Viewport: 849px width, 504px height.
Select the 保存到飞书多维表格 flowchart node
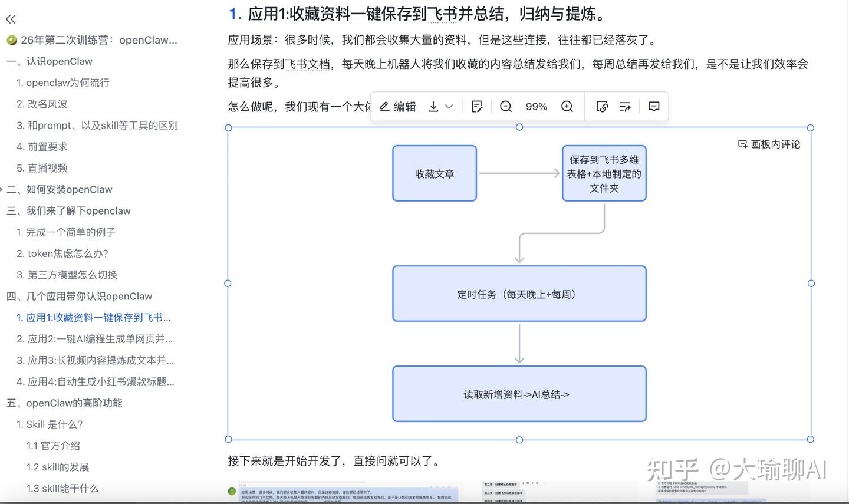(x=604, y=173)
